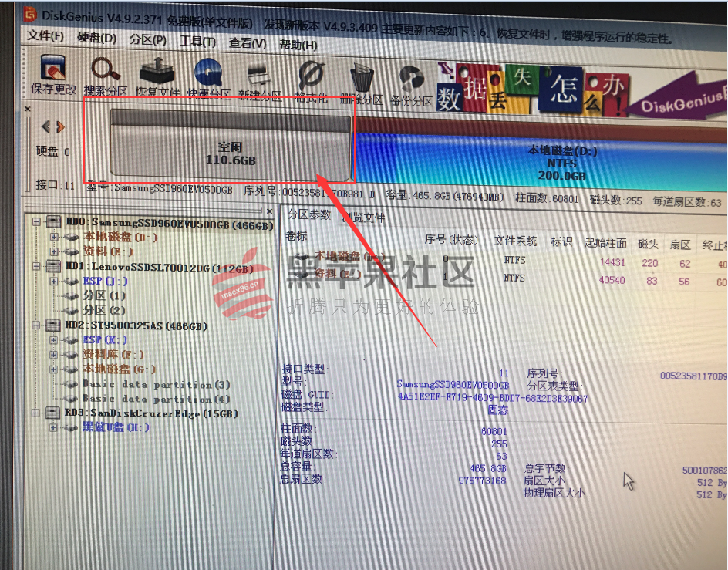Open the 工具(T) menu
The height and width of the screenshot is (570, 728).
pos(197,42)
